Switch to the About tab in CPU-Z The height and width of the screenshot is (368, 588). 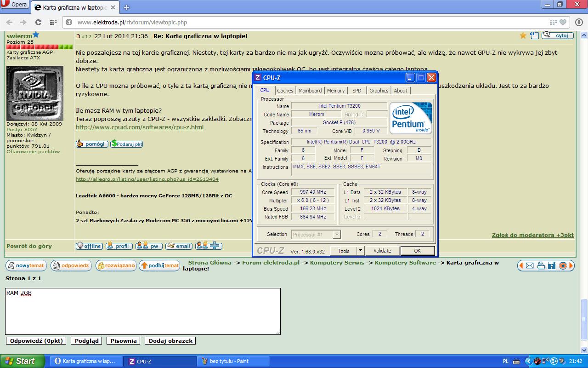click(x=401, y=91)
